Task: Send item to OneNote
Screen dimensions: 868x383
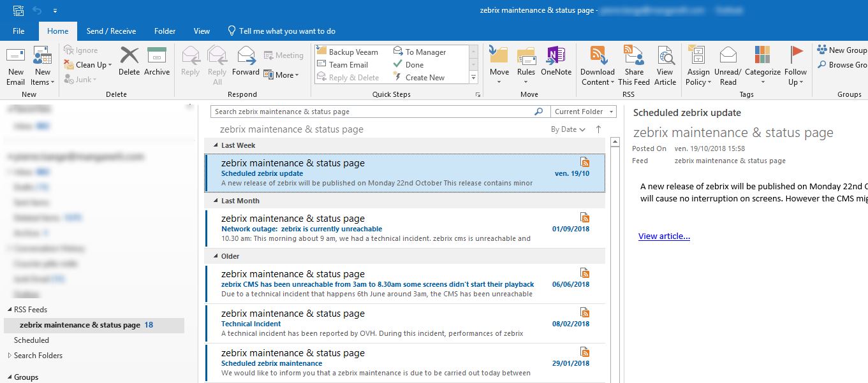Action: click(556, 62)
